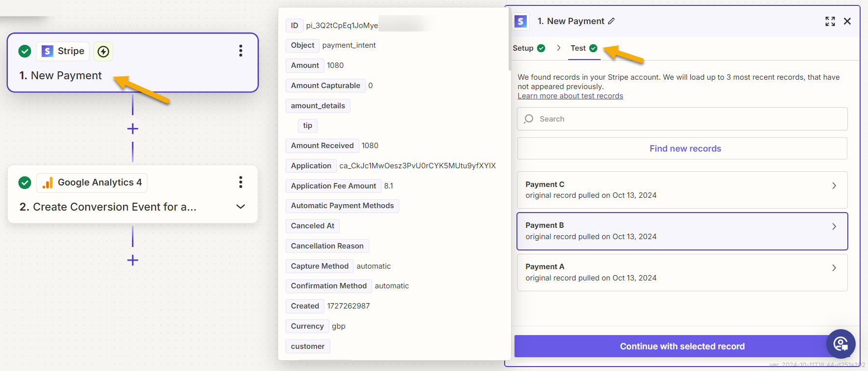Screen dimensions: 868x371
Task: Click green checkmark on Google Analytics step
Action: tap(25, 183)
